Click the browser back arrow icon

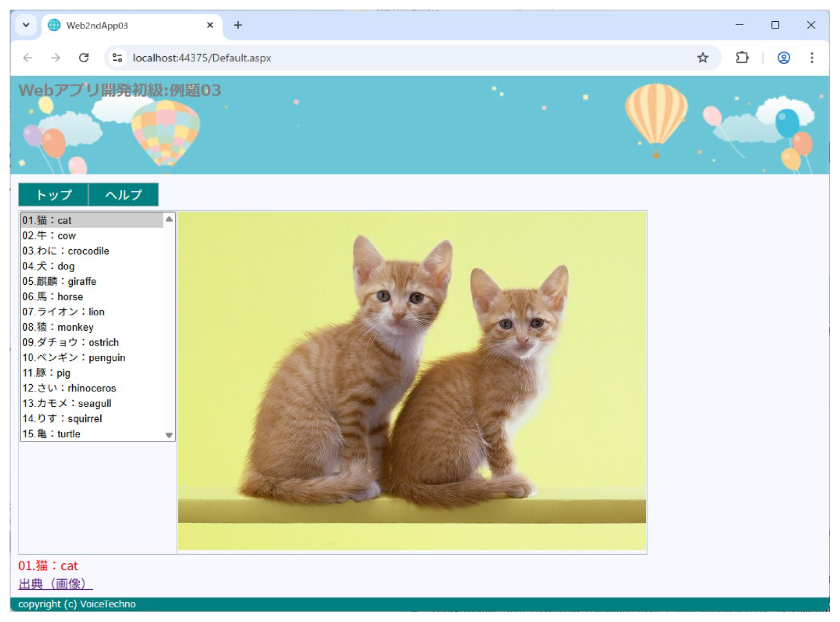(28, 57)
